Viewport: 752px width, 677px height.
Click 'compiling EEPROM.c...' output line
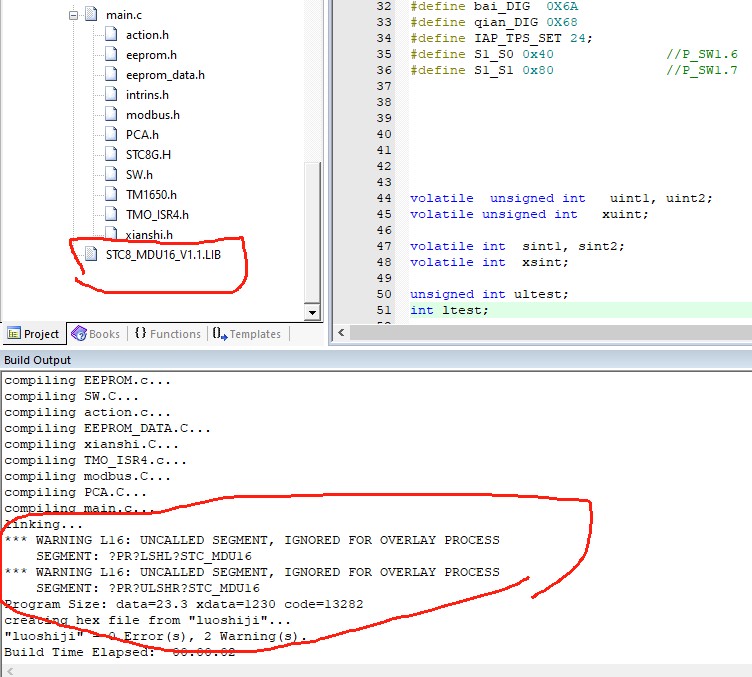[x=87, y=380]
